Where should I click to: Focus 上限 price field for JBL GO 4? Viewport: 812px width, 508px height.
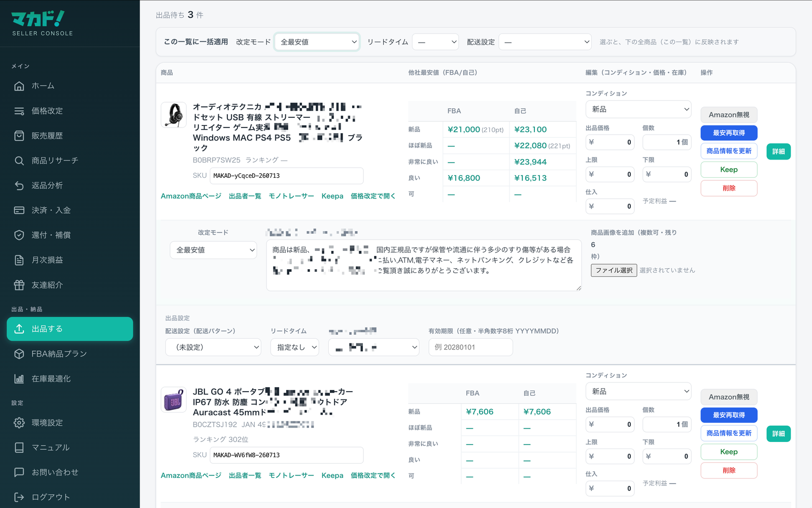[610, 456]
